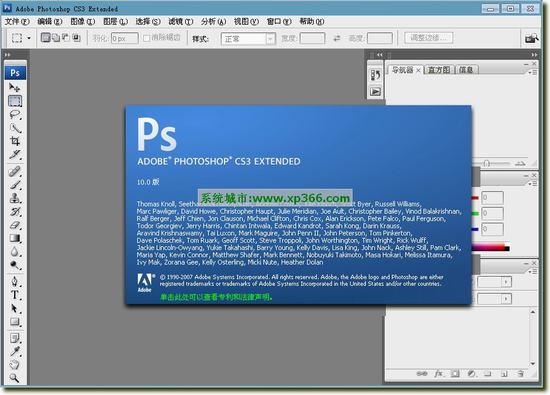This screenshot has height=395, width=550.
Task: Select the Rectangle shape tool
Action: [x=15, y=322]
